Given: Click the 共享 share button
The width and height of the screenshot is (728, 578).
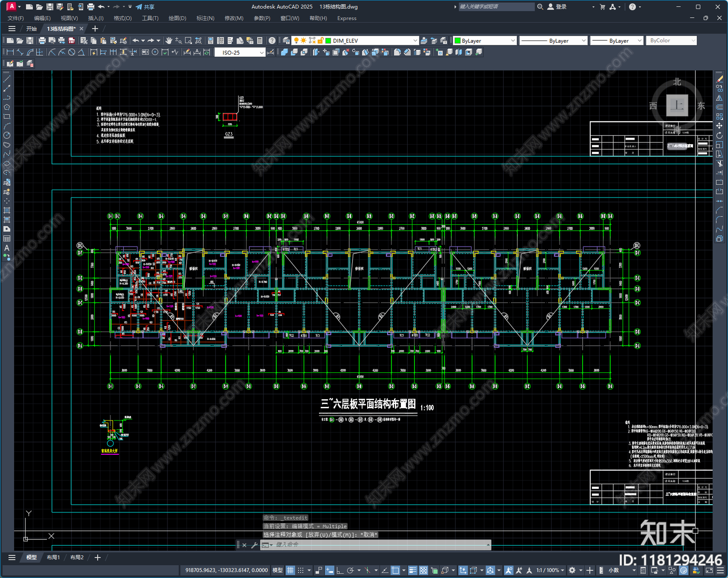Looking at the screenshot, I should tap(145, 7).
